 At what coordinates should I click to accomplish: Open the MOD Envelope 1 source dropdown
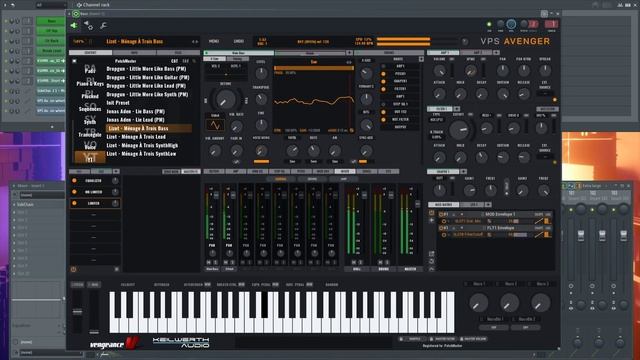click(x=500, y=214)
